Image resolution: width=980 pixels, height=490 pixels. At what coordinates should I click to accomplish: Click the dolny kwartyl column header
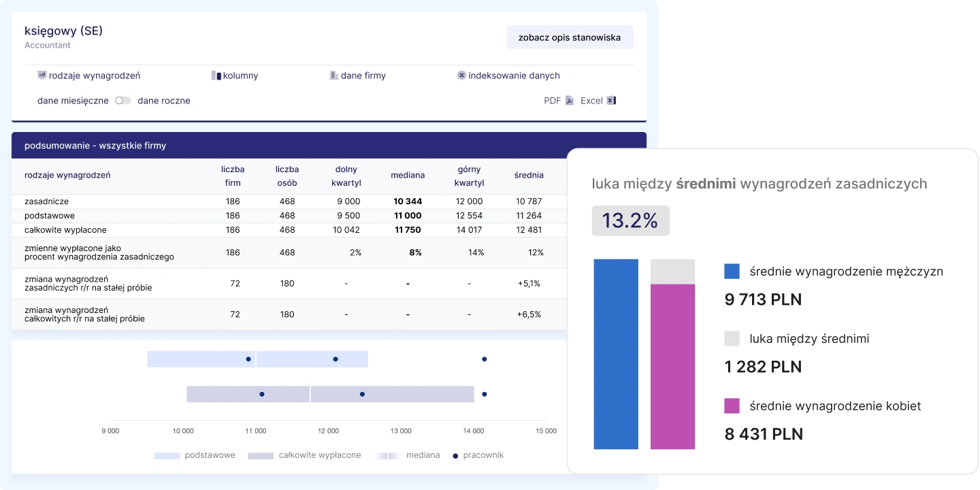[x=346, y=176]
